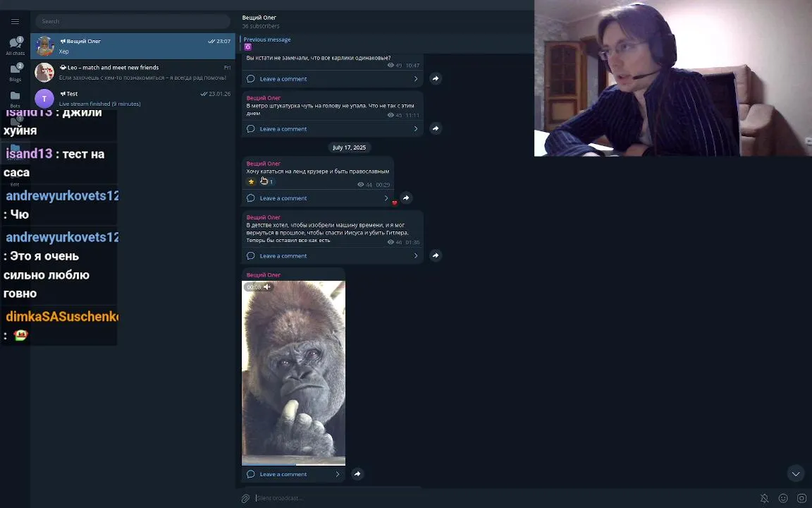This screenshot has height=508, width=812.
Task: Expand comments chevron on ленд крузер post
Action: [x=386, y=198]
